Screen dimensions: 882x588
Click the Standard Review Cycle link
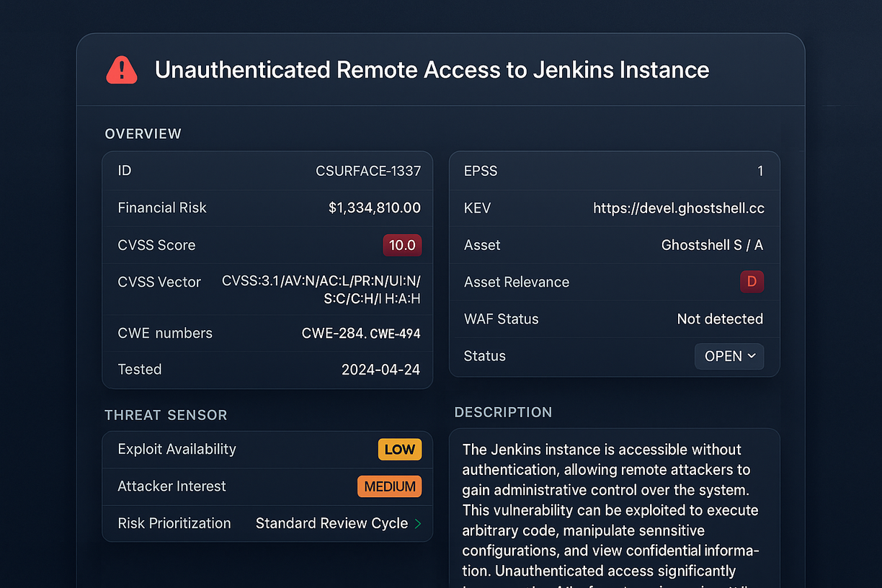click(x=331, y=524)
